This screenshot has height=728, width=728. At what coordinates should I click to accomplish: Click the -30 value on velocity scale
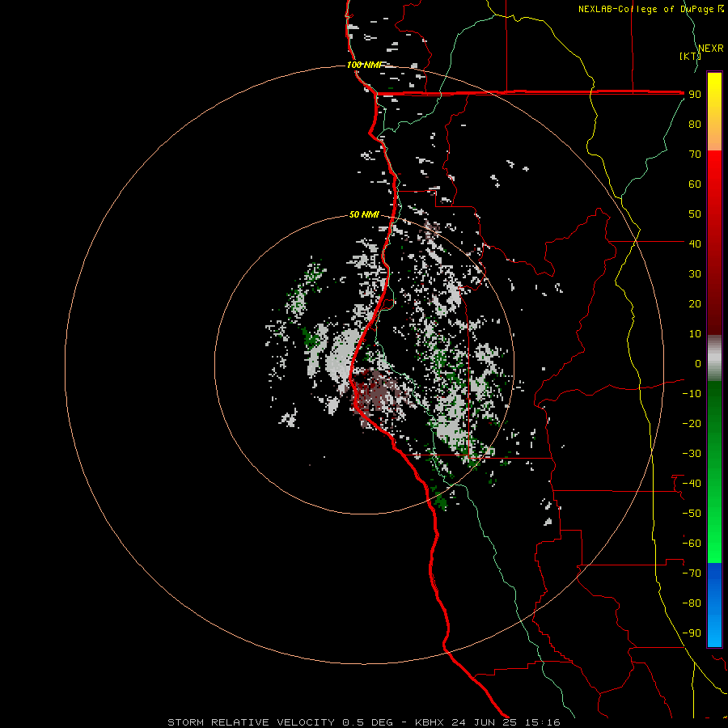coord(692,454)
